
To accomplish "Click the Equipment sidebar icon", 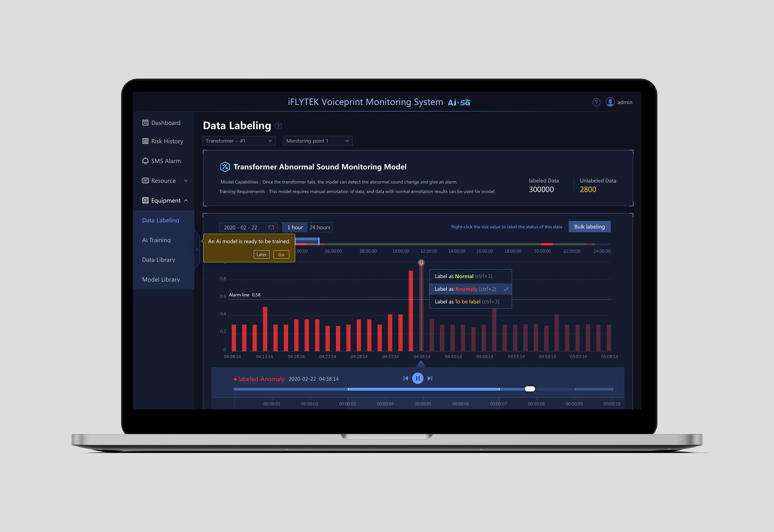I will 143,201.
